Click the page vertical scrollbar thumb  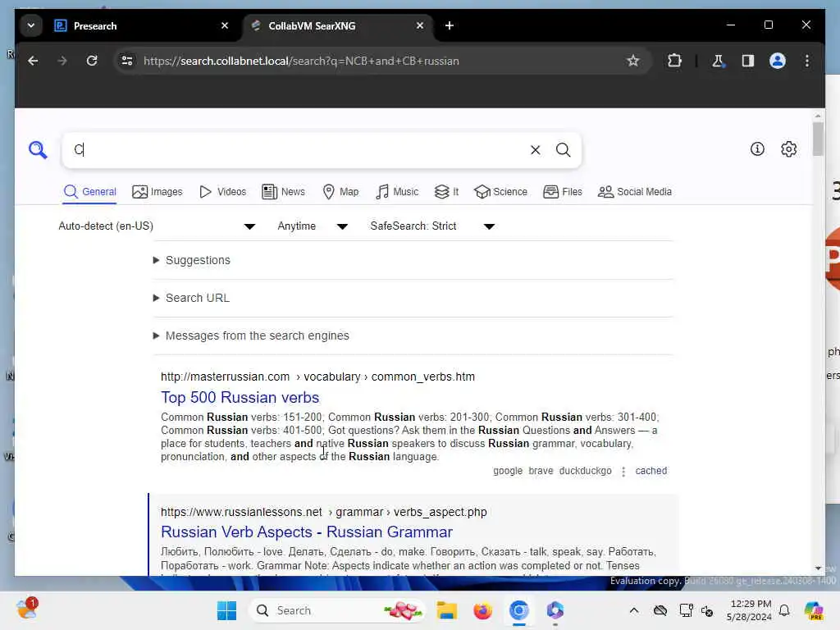coord(818,139)
